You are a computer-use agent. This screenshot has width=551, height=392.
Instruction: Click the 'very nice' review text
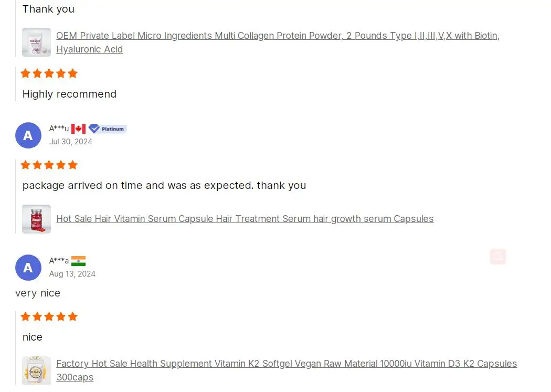38,293
